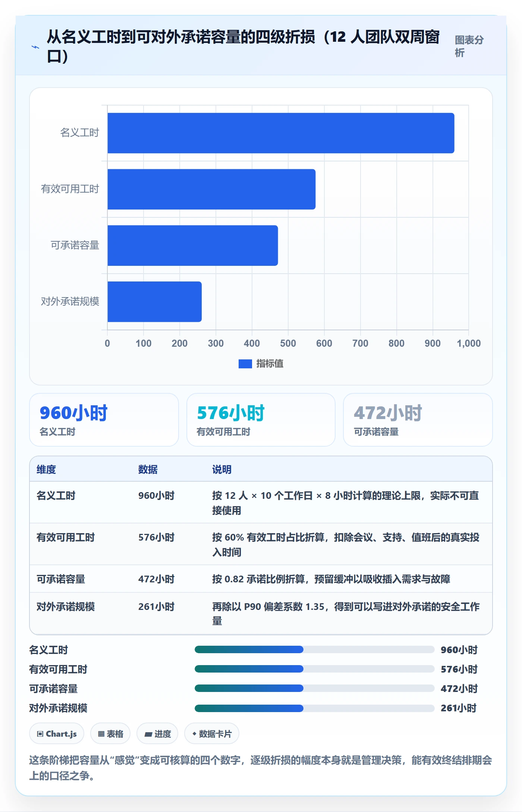
Task: Click the 可承诺容量 bar in chart
Action: click(x=193, y=245)
